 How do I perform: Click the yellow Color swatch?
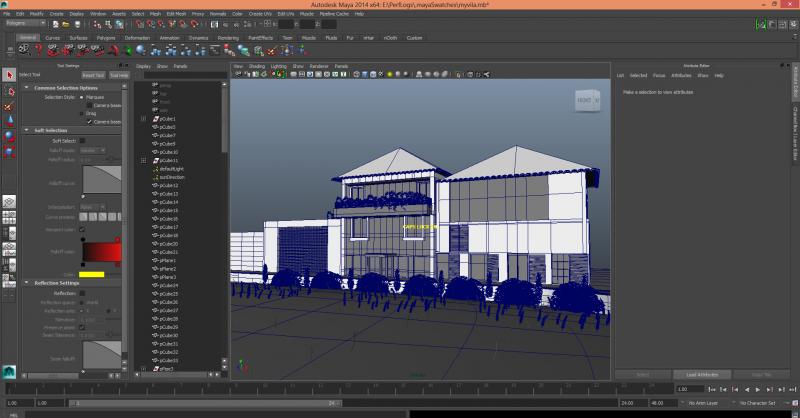(x=92, y=274)
